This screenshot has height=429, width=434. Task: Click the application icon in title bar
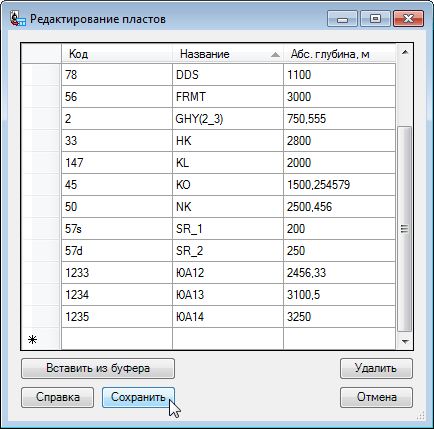[x=17, y=19]
